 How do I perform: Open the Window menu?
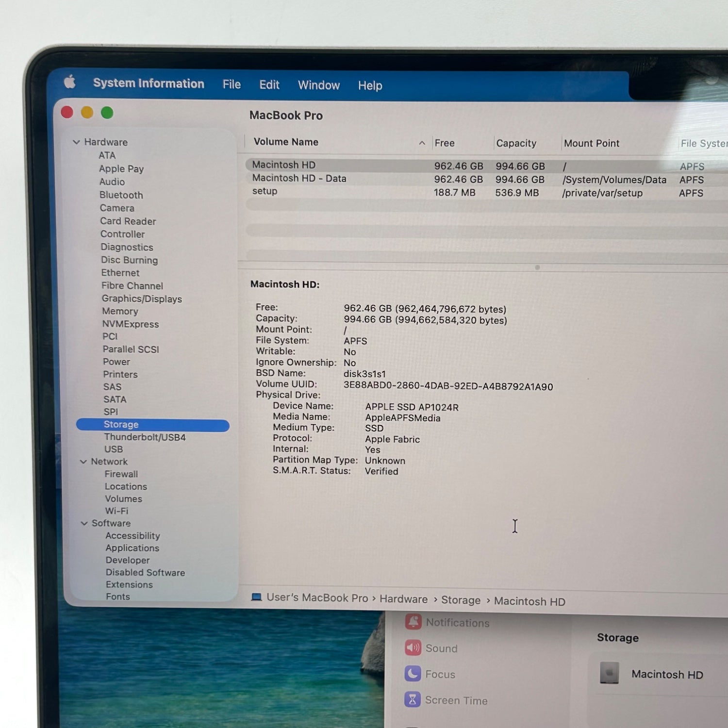pyautogui.click(x=318, y=85)
